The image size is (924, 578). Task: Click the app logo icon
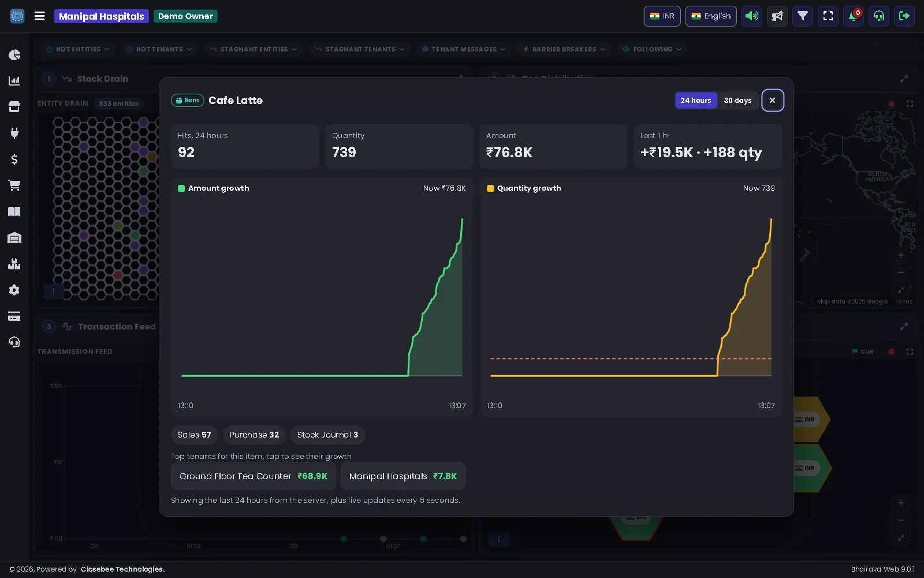[x=17, y=16]
